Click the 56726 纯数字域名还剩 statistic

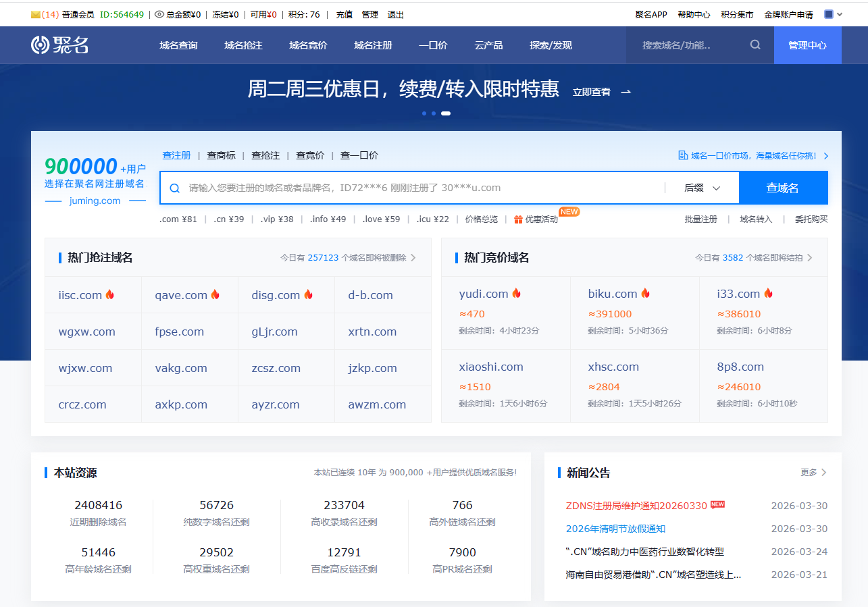point(216,513)
